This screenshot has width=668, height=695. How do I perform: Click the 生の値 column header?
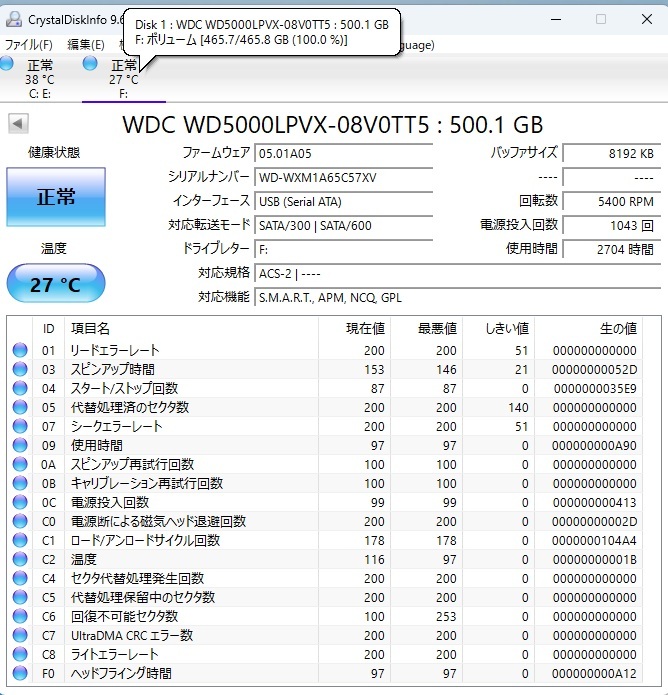coord(589,328)
